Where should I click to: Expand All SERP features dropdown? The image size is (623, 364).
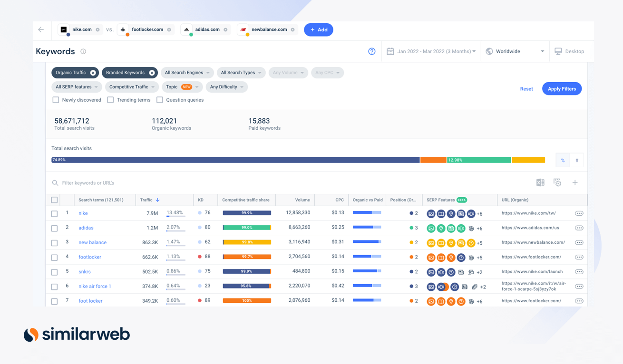pyautogui.click(x=76, y=87)
